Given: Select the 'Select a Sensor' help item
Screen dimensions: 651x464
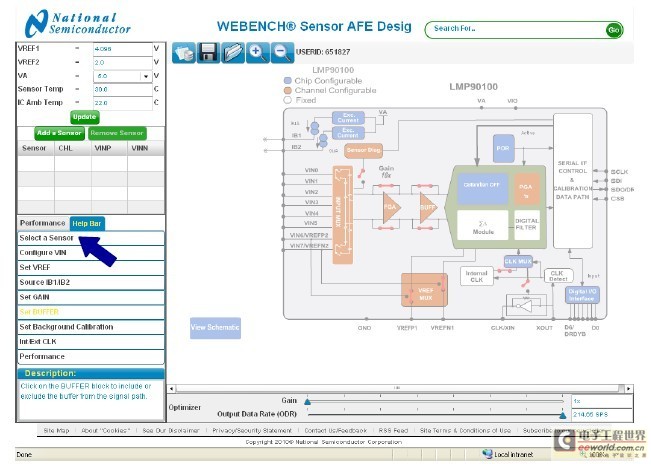Looking at the screenshot, I should click(x=91, y=238).
